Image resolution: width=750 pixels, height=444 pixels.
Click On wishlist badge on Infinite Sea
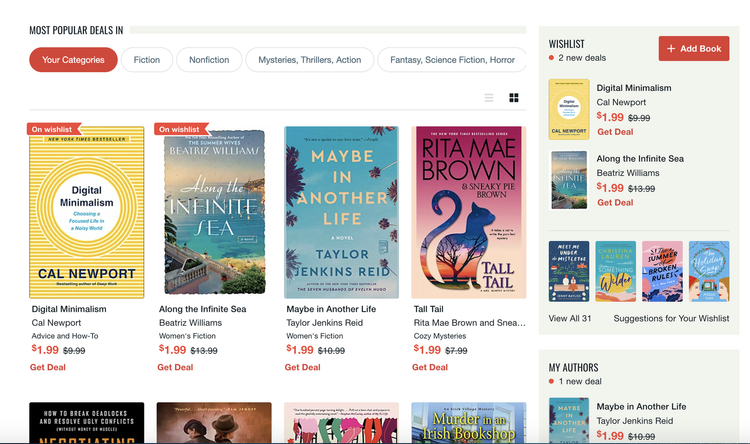point(180,129)
